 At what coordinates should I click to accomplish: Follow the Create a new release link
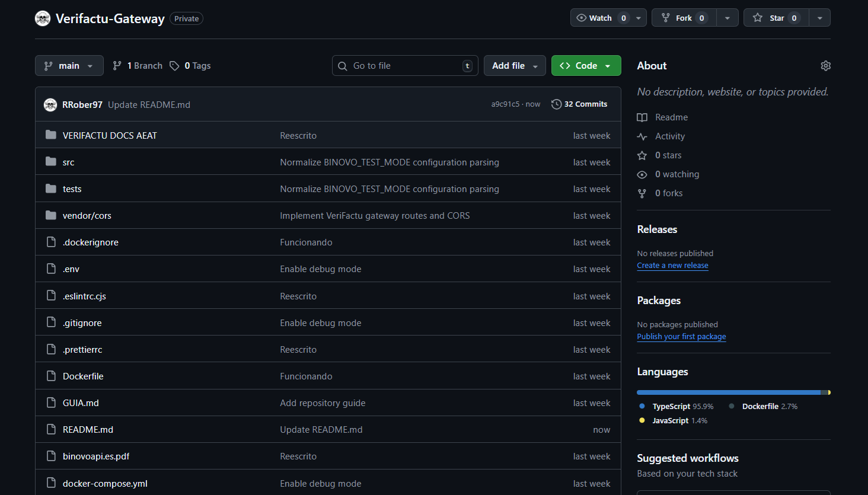click(x=672, y=265)
